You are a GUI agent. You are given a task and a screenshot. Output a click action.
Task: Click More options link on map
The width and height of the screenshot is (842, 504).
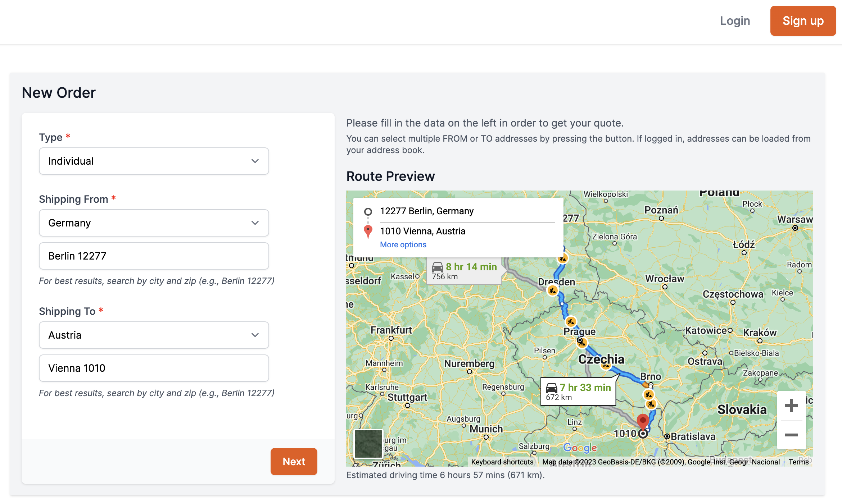click(403, 244)
